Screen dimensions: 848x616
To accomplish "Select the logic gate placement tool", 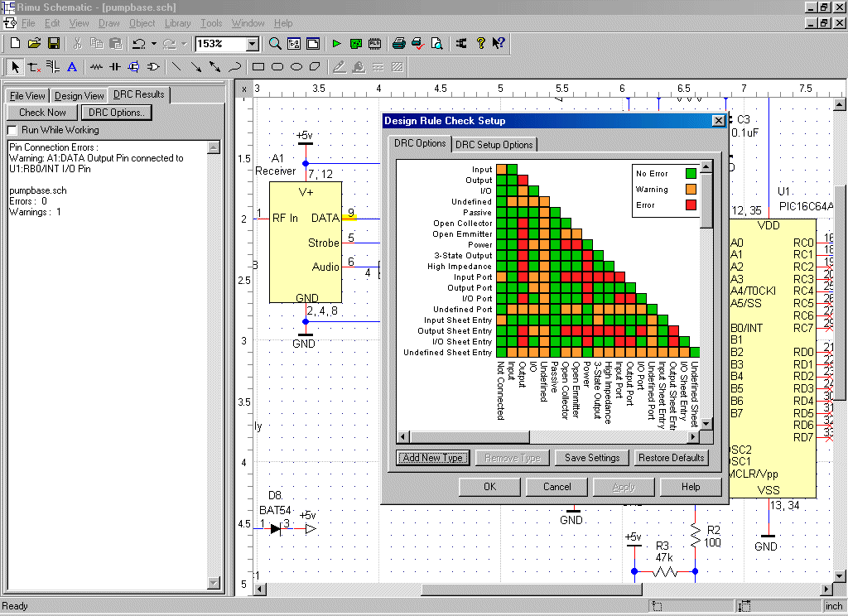I will 152,67.
